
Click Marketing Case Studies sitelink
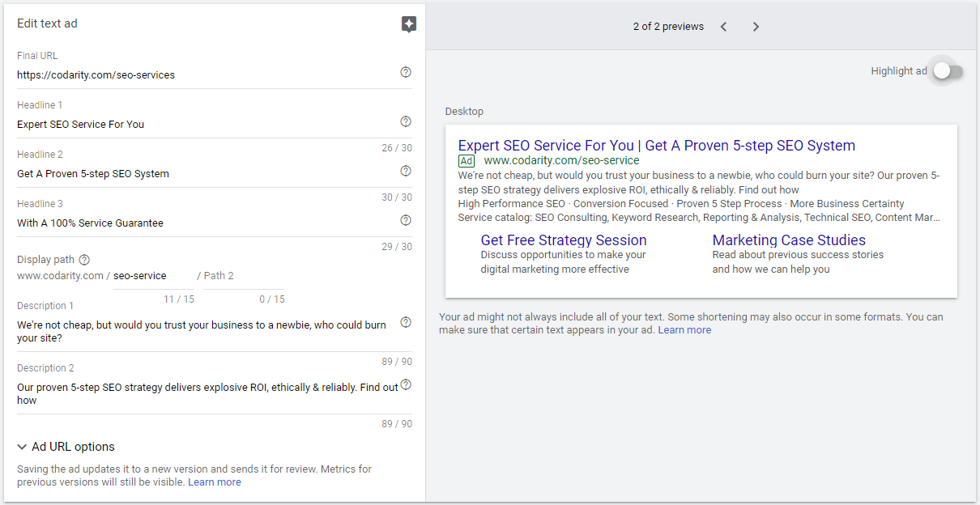click(x=789, y=240)
